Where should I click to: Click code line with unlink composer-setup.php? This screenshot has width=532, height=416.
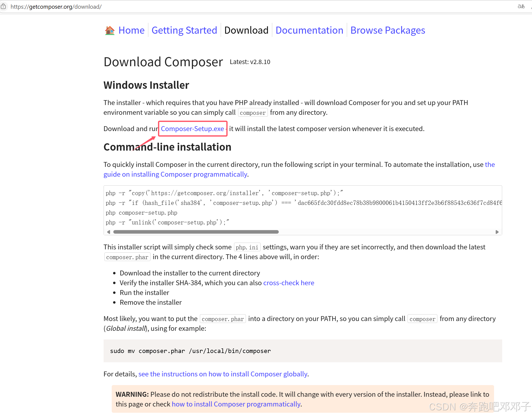click(x=168, y=223)
